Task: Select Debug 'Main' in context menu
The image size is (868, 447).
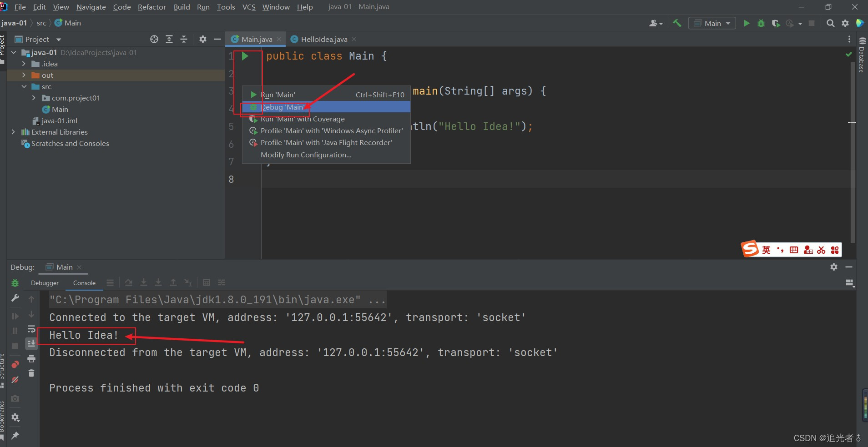Action: click(327, 107)
